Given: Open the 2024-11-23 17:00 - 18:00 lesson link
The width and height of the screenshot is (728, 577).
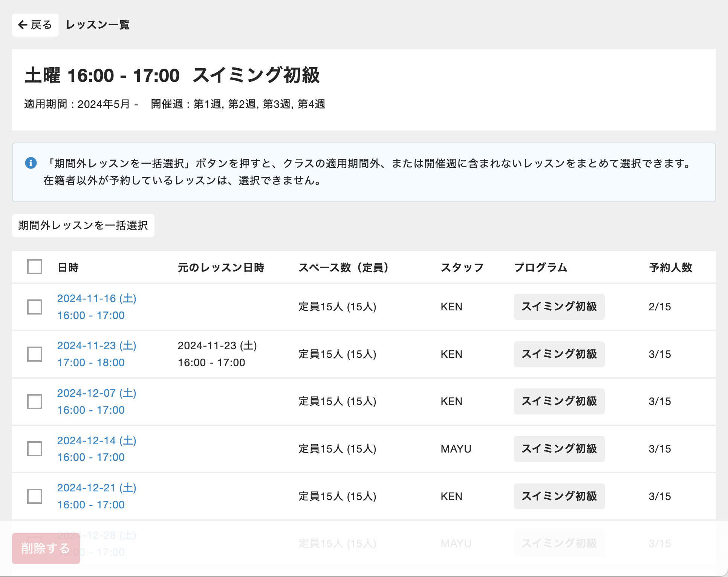Looking at the screenshot, I should coord(91,362).
